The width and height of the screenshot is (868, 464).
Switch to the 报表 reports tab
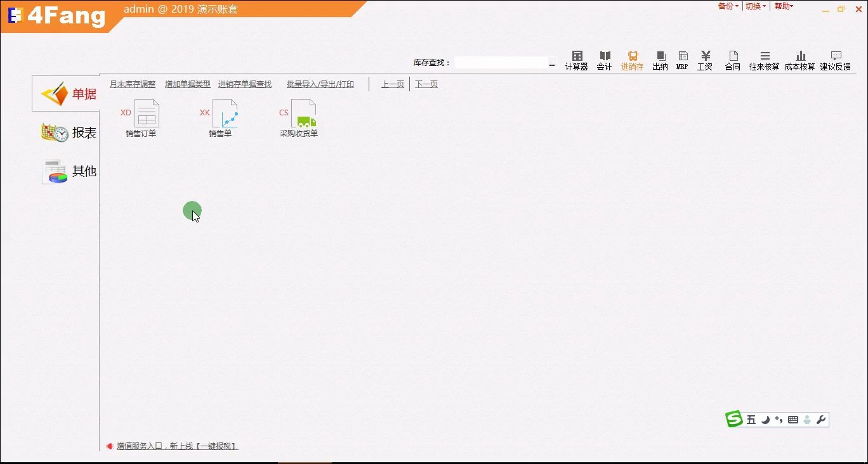point(74,133)
